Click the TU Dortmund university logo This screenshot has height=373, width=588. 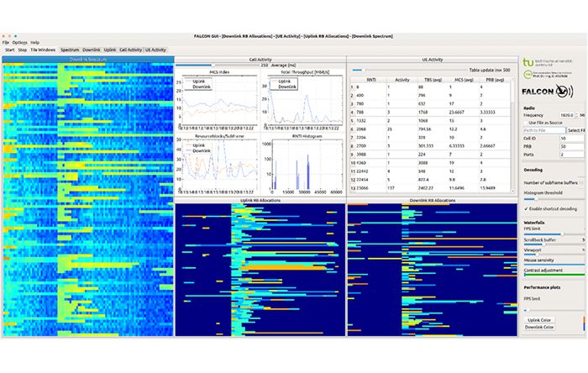coord(528,62)
